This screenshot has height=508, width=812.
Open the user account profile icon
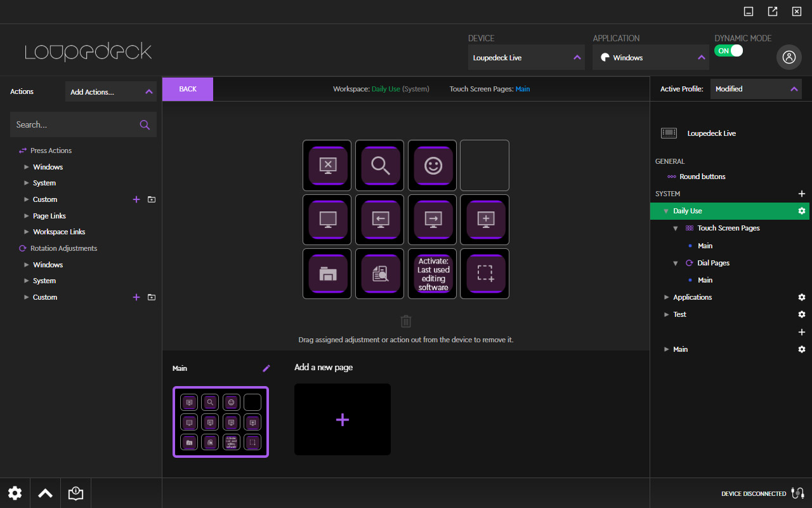(789, 57)
